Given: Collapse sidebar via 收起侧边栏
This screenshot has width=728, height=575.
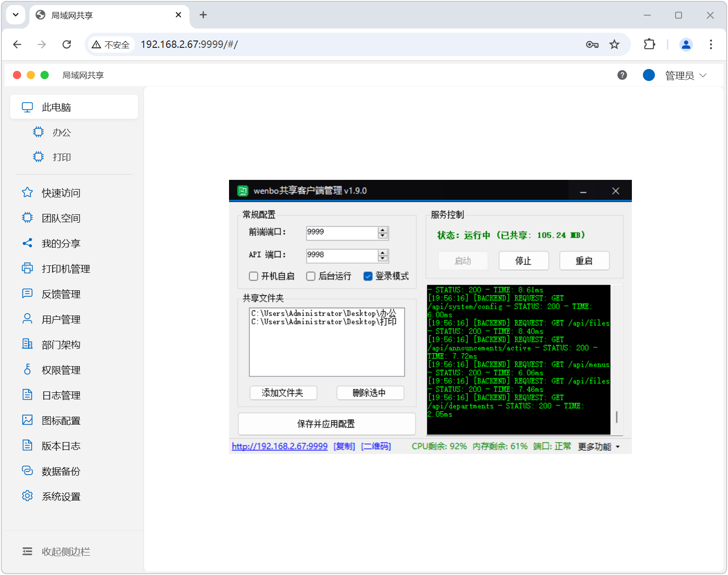Looking at the screenshot, I should (57, 552).
